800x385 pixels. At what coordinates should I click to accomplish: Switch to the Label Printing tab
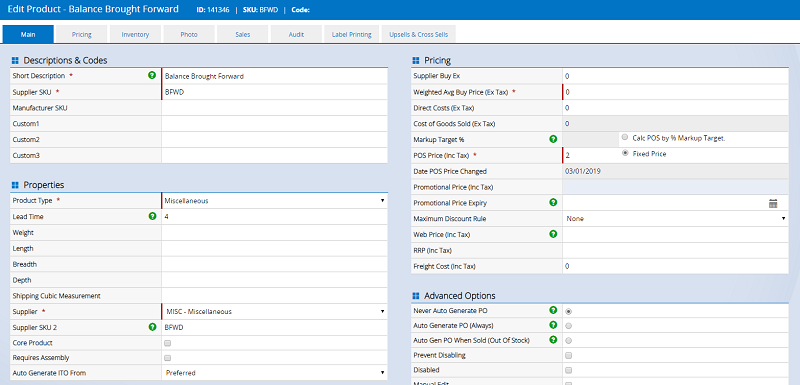pyautogui.click(x=352, y=34)
